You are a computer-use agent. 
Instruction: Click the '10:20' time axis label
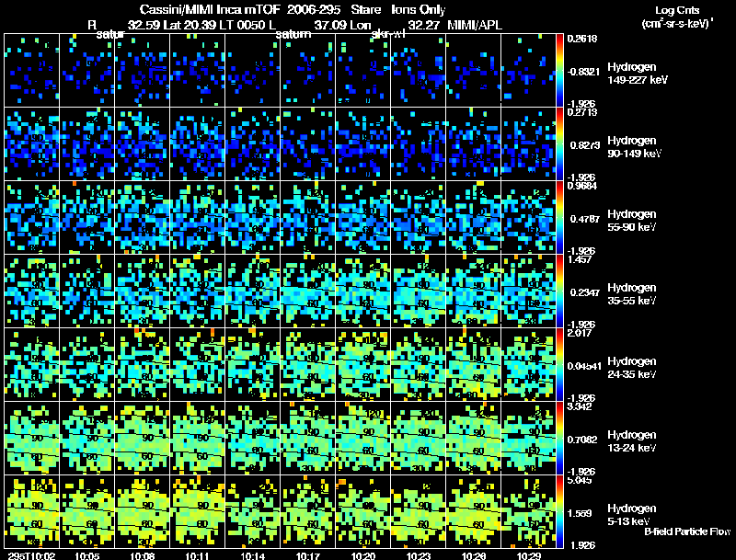pos(362,555)
